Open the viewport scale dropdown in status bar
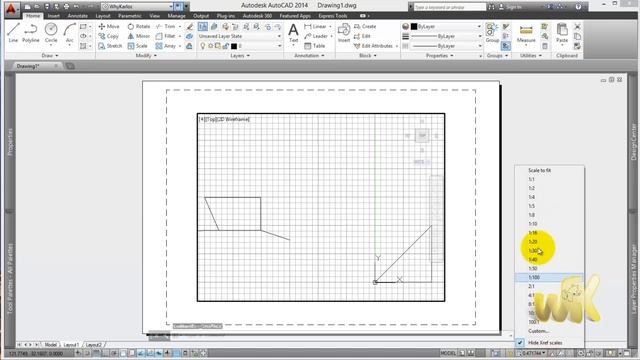This screenshot has height=360, width=640. [533, 353]
